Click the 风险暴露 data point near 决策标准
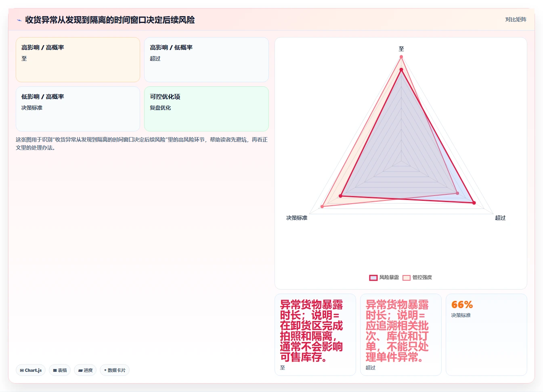 click(341, 196)
